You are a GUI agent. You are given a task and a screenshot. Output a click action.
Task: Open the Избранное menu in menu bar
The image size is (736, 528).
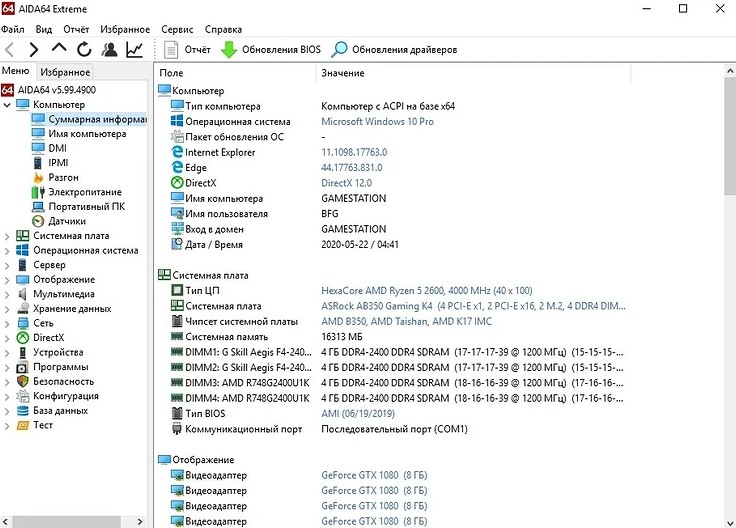125,29
